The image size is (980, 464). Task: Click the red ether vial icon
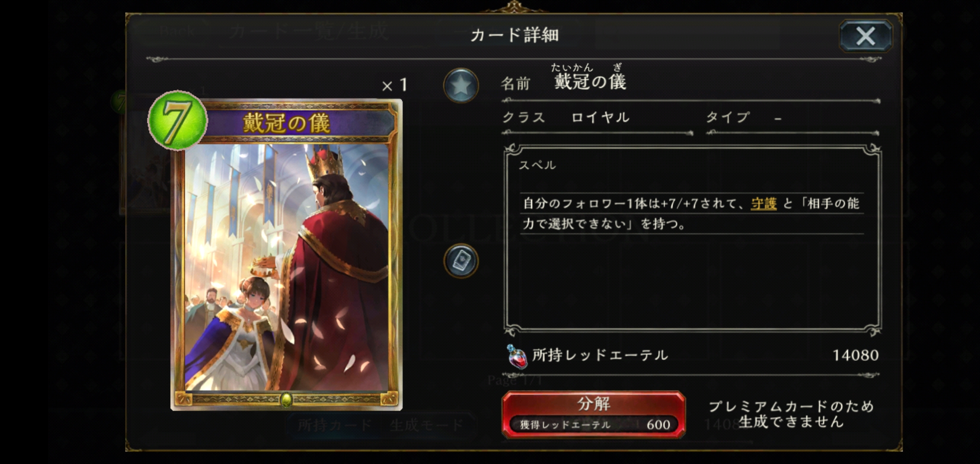pos(517,356)
